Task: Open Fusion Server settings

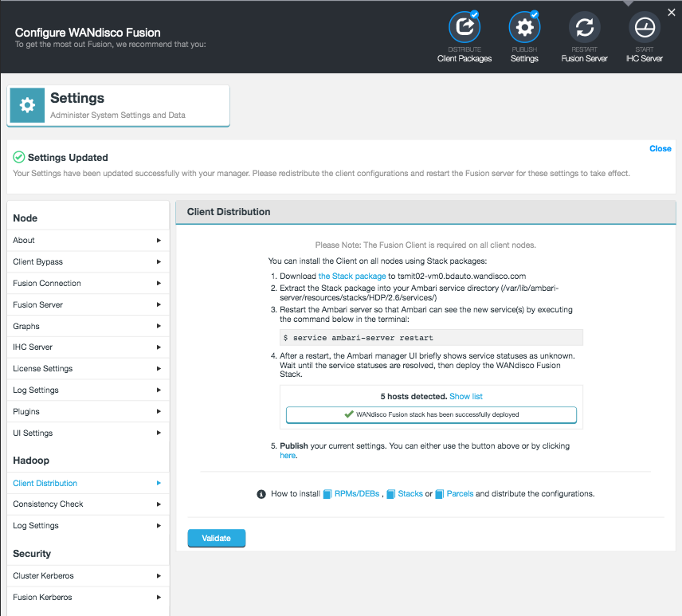Action: coord(88,304)
